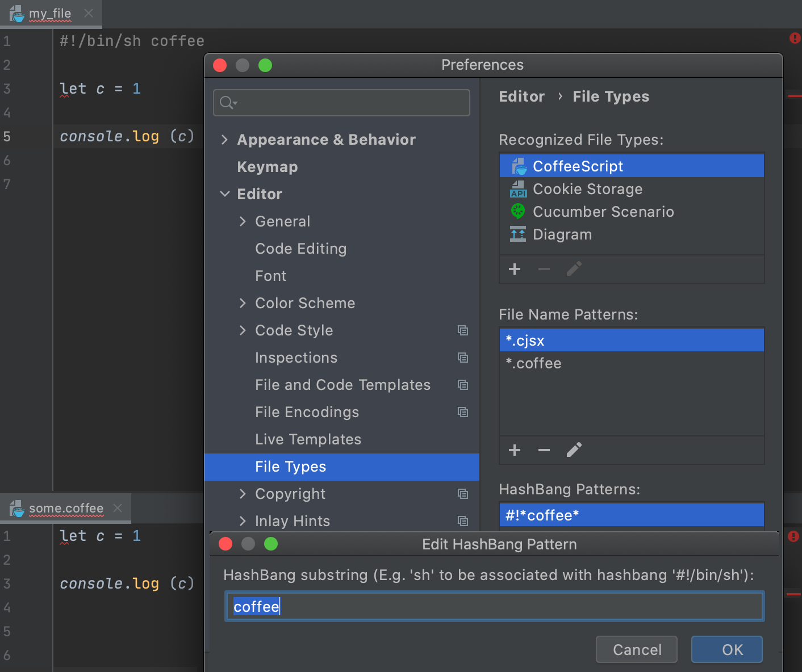Click the project-level icon beside Inspections

pyautogui.click(x=463, y=358)
